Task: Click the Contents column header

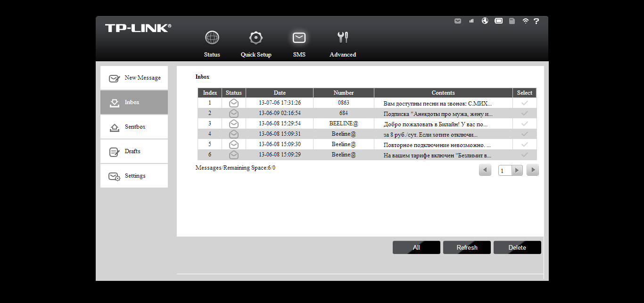Action: point(443,93)
